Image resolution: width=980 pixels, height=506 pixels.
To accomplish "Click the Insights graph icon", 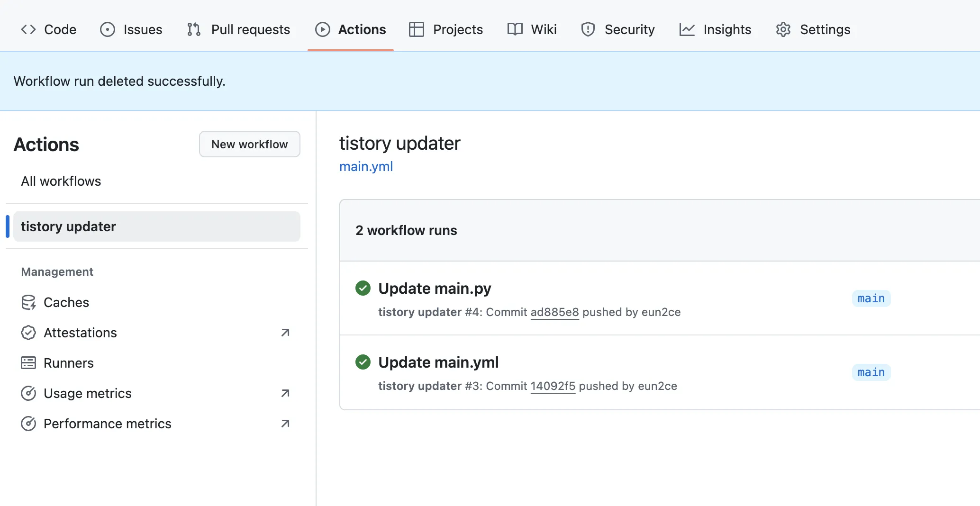I will [687, 29].
